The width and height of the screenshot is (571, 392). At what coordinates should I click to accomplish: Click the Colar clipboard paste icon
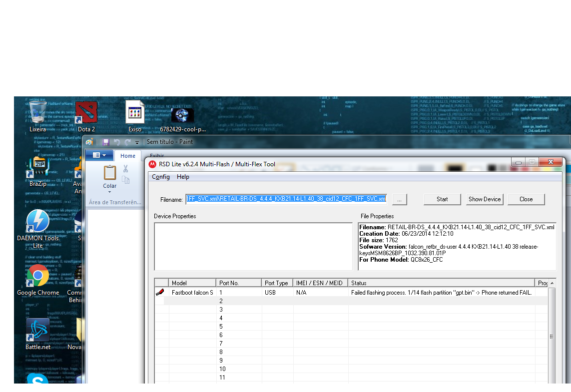point(109,172)
